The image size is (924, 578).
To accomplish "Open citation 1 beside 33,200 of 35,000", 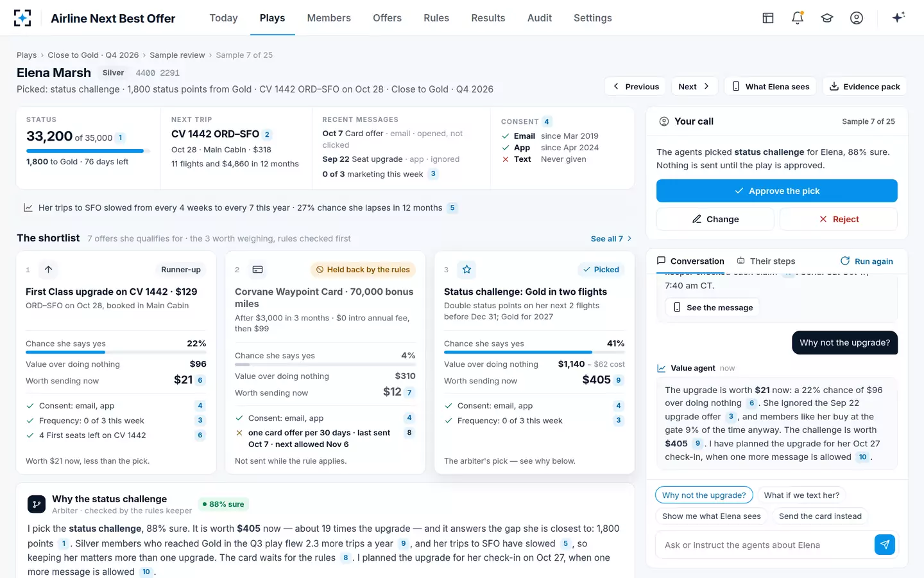I will (x=120, y=137).
